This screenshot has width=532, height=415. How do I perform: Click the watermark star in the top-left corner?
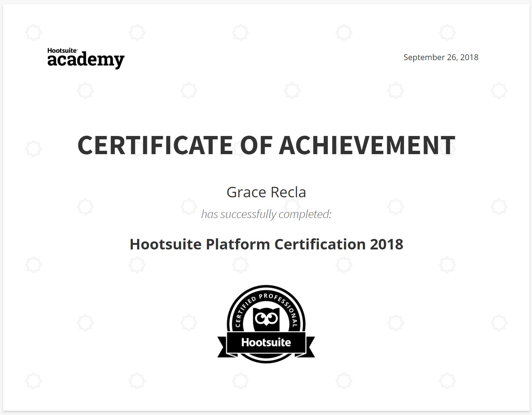click(x=33, y=32)
